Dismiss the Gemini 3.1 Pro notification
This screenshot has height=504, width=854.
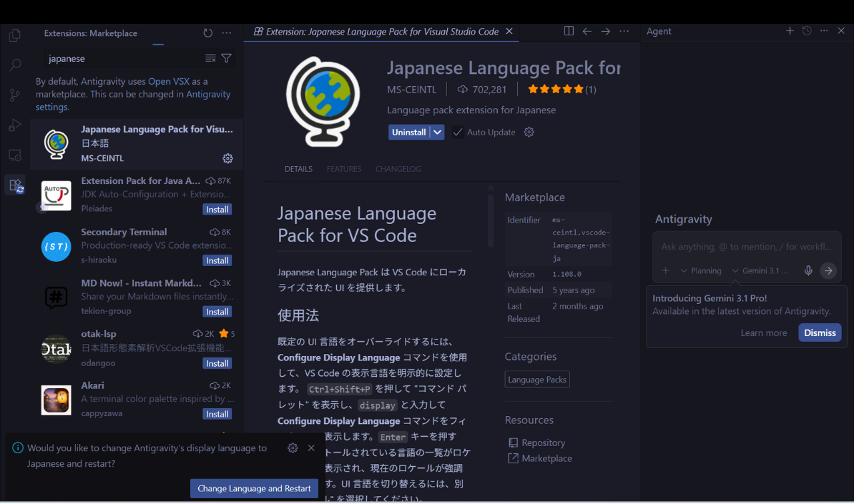click(819, 333)
